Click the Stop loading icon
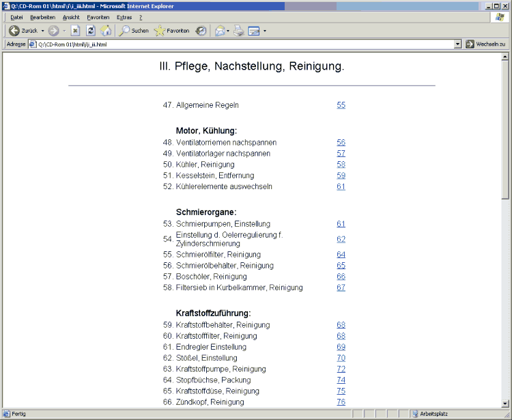 [x=75, y=31]
